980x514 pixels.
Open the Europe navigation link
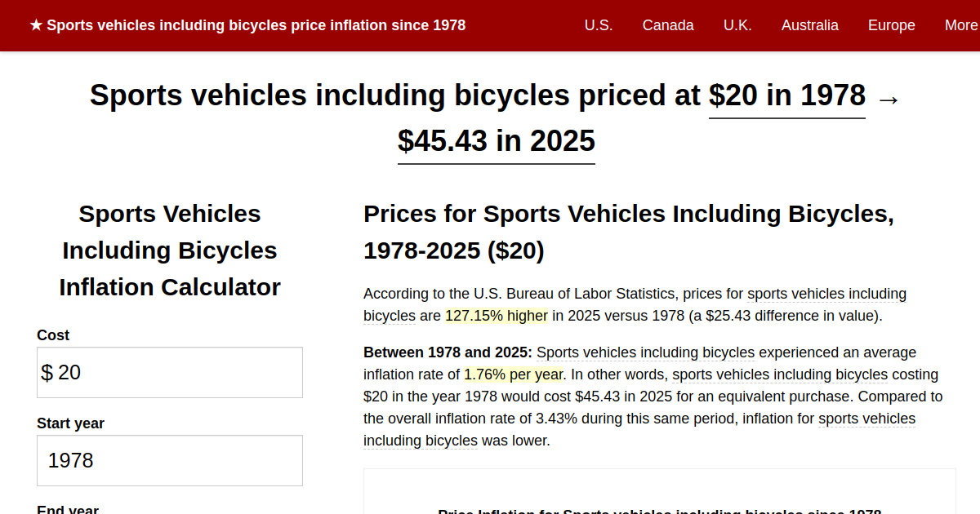891,25
